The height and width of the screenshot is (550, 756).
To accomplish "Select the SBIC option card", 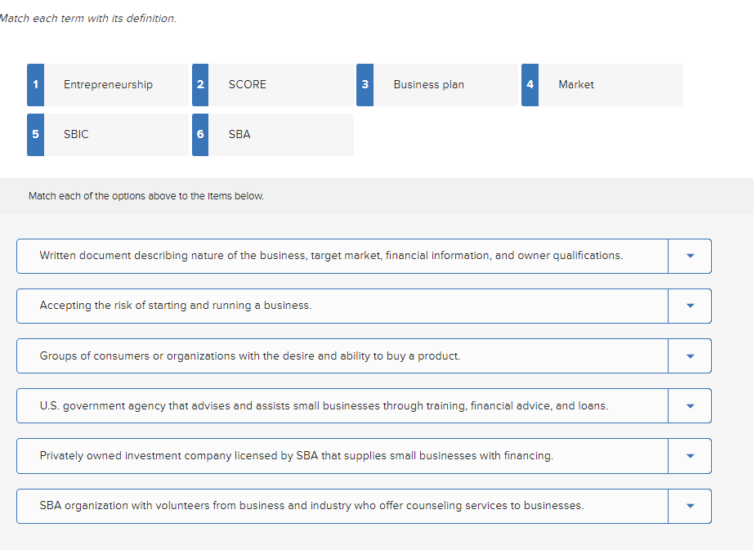I will click(108, 135).
